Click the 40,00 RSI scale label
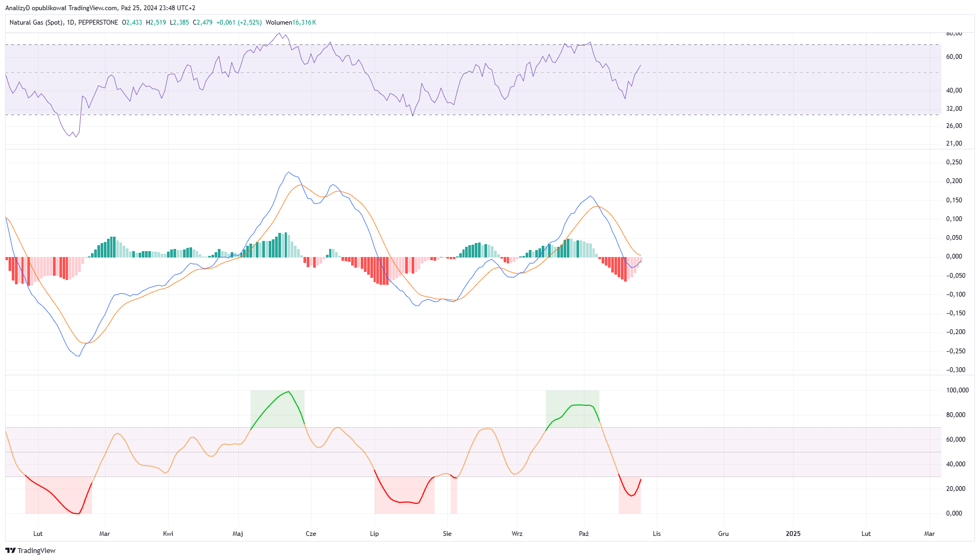The image size is (980, 560). [954, 90]
